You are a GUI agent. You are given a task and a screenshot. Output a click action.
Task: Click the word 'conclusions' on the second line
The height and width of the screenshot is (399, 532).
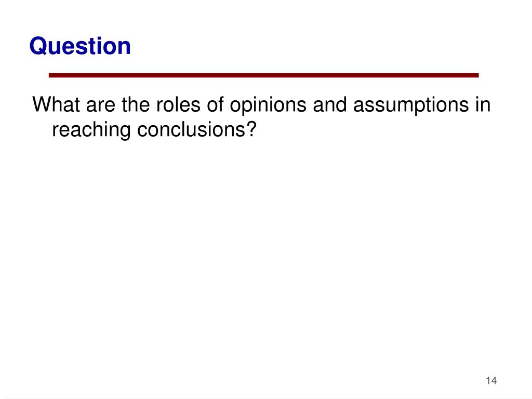pos(191,129)
